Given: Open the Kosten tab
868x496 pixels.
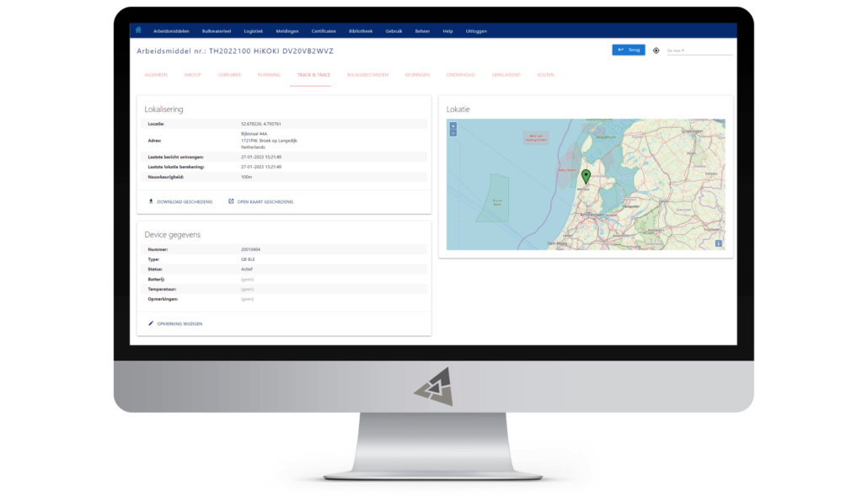Looking at the screenshot, I should pos(545,75).
